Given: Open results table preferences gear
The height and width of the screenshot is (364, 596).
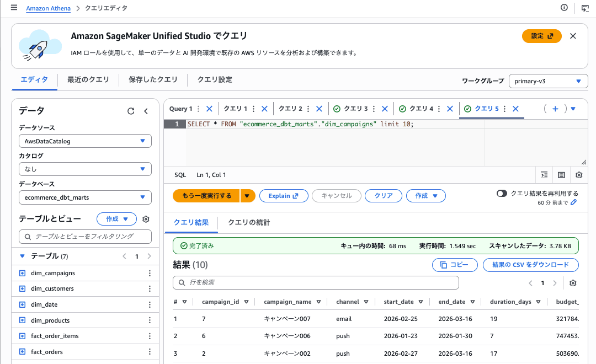Looking at the screenshot, I should click(573, 283).
